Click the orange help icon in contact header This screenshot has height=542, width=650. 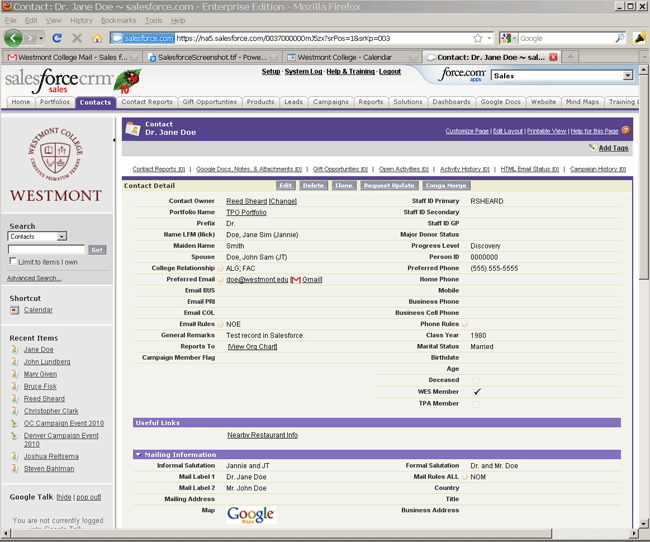click(x=625, y=130)
